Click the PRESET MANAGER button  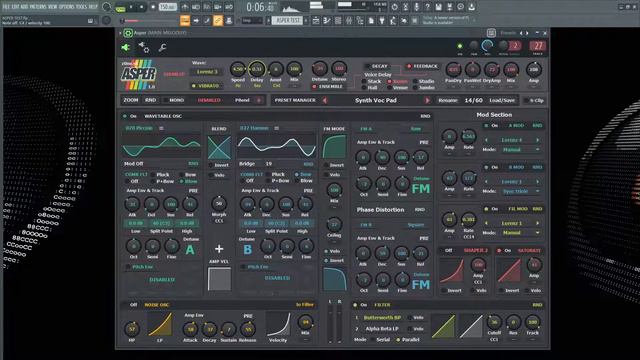pos(295,100)
